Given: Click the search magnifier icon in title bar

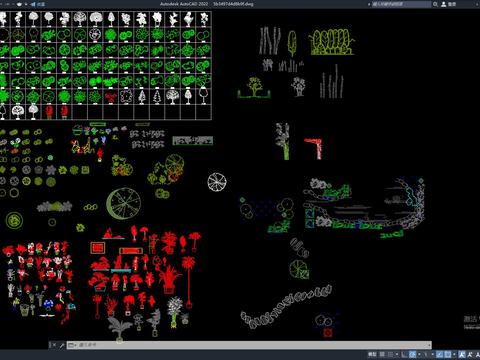Looking at the screenshot, I should coord(435,4).
